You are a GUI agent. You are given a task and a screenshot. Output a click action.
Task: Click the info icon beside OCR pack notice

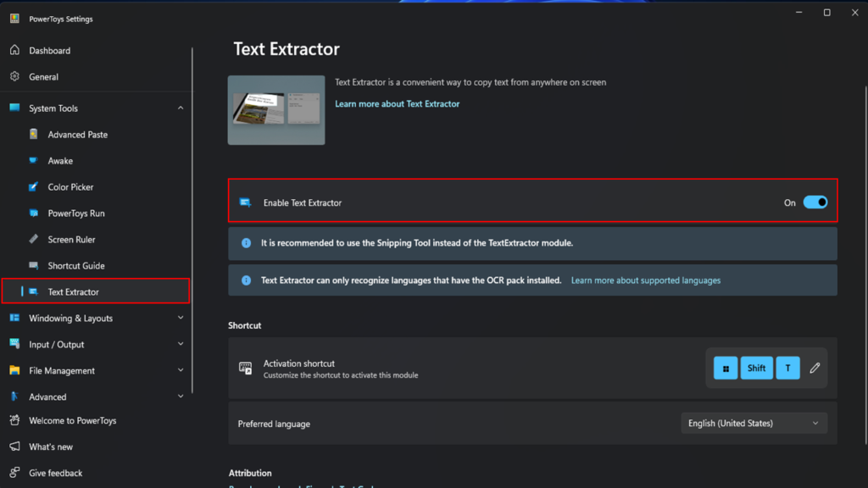pos(247,280)
